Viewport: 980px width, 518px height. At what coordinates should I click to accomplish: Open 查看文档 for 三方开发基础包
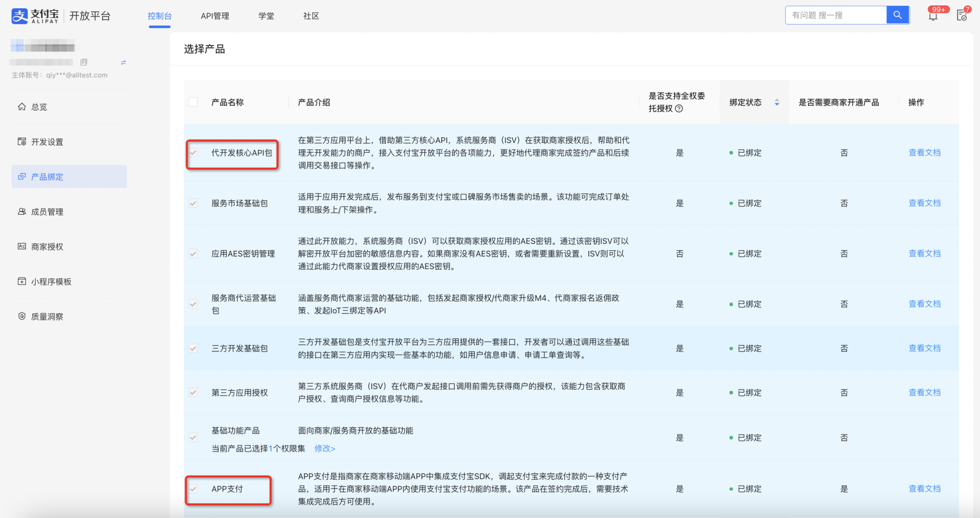[x=925, y=349]
